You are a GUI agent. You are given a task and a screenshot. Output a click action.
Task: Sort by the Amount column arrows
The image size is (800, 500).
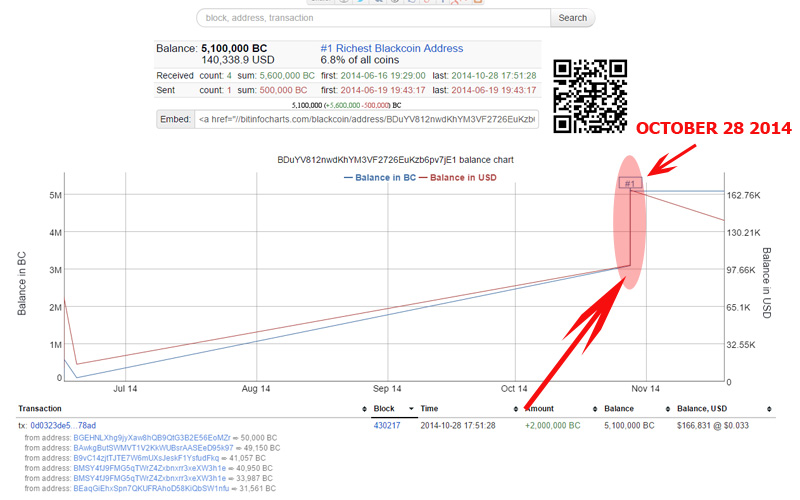click(595, 409)
